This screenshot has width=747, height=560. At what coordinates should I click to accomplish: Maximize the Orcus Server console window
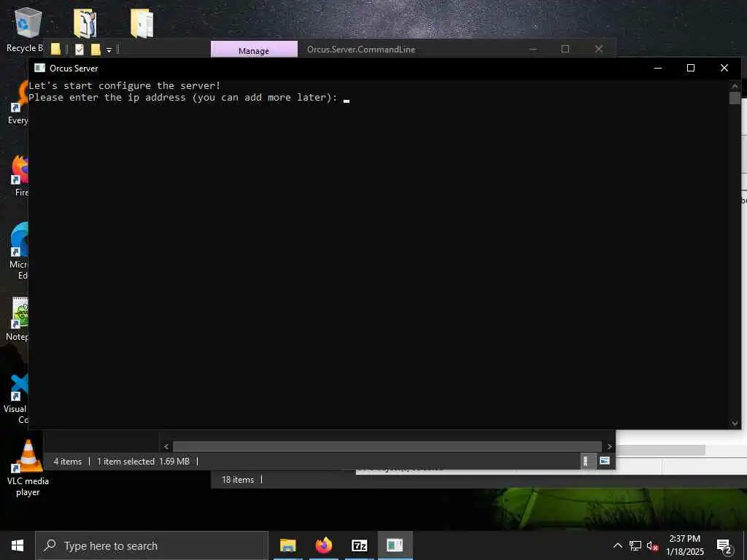tap(691, 68)
